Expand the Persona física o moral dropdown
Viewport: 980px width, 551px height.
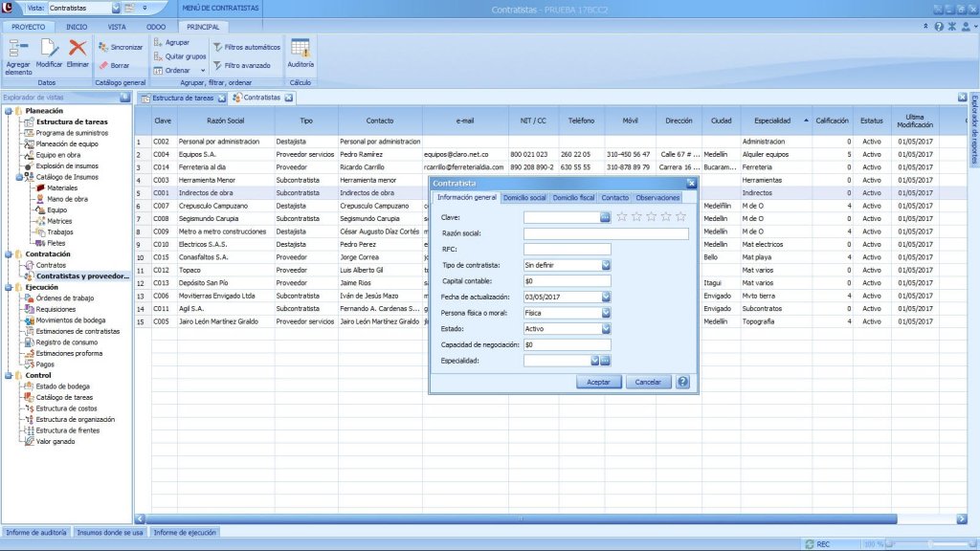606,312
